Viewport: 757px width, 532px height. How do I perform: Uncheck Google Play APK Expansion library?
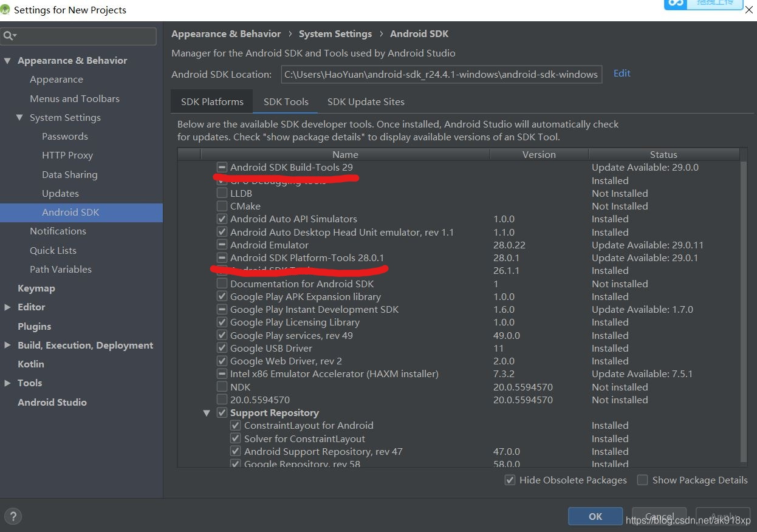[x=222, y=297]
